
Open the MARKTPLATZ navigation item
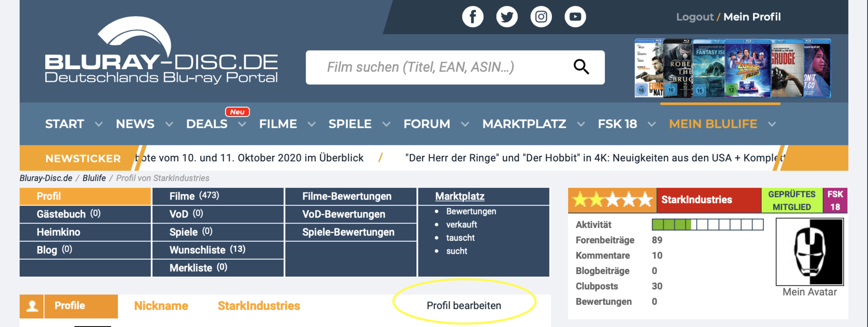click(x=524, y=124)
